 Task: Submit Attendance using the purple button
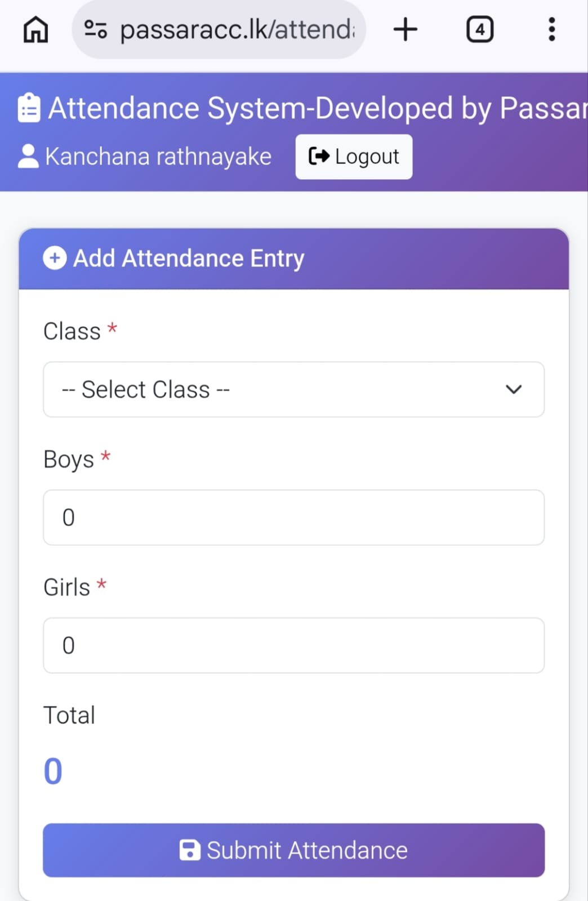[293, 850]
